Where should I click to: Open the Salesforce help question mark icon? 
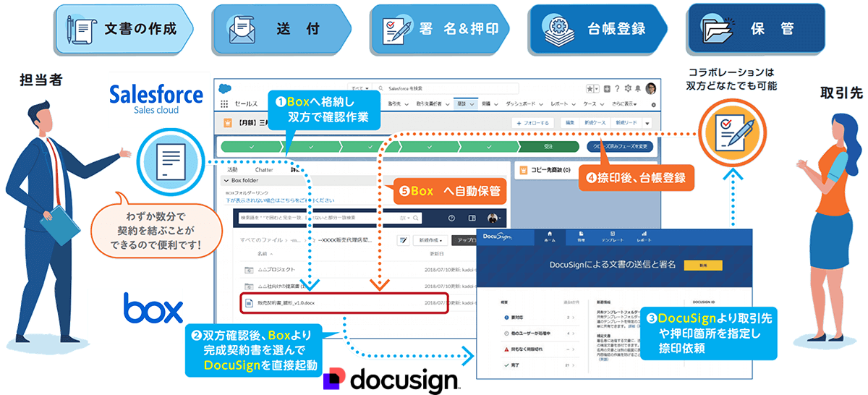pos(617,88)
